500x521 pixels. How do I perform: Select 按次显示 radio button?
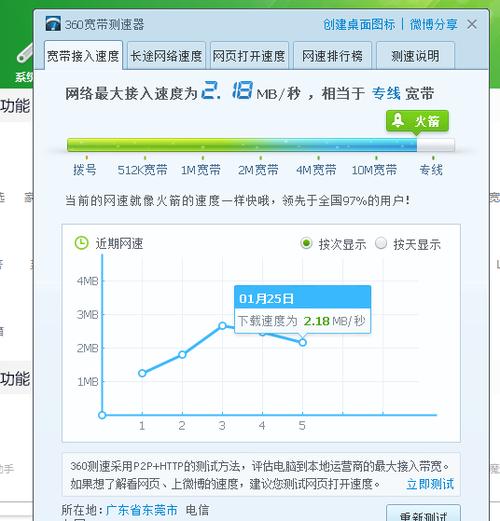tap(306, 243)
